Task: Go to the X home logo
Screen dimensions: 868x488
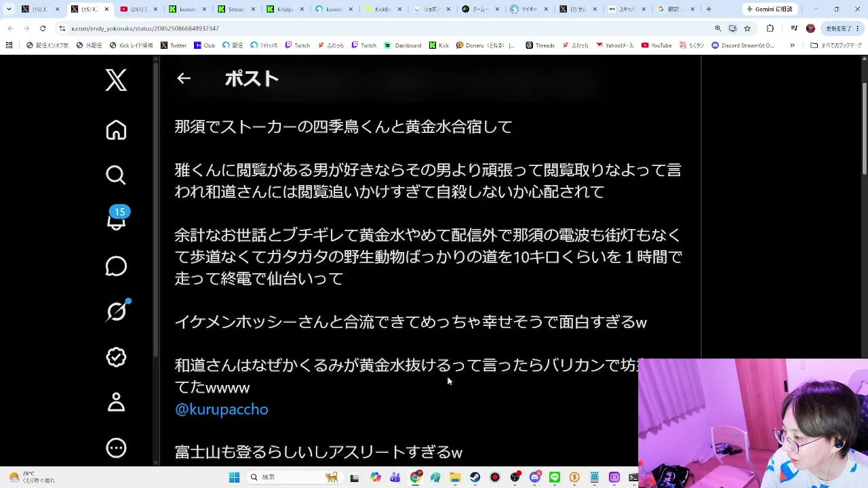Action: click(x=116, y=80)
